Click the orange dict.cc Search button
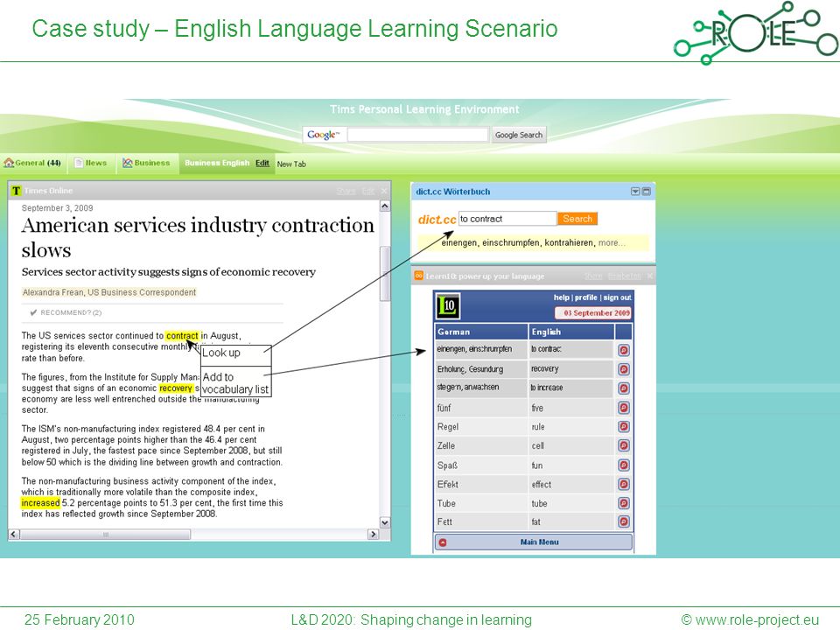 pos(577,219)
